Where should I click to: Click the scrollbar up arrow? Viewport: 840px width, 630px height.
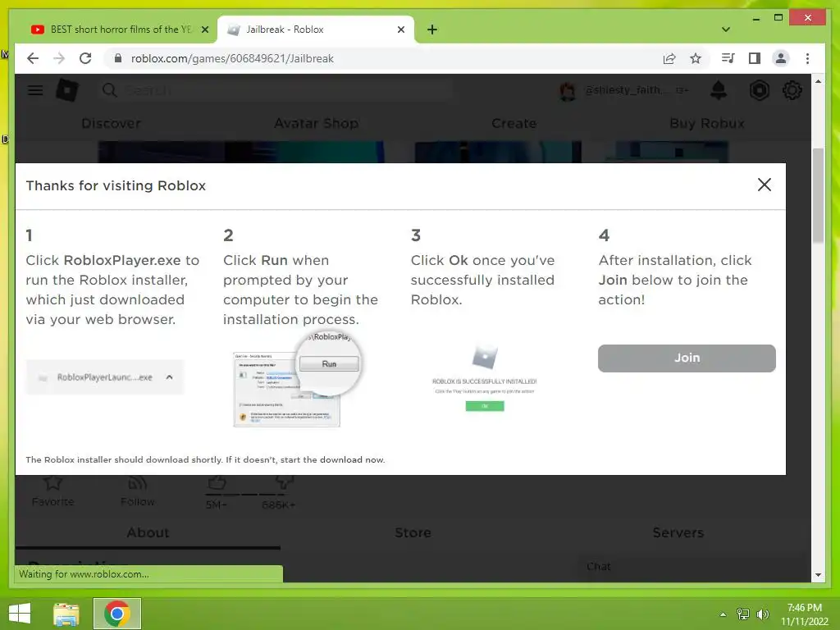(818, 81)
